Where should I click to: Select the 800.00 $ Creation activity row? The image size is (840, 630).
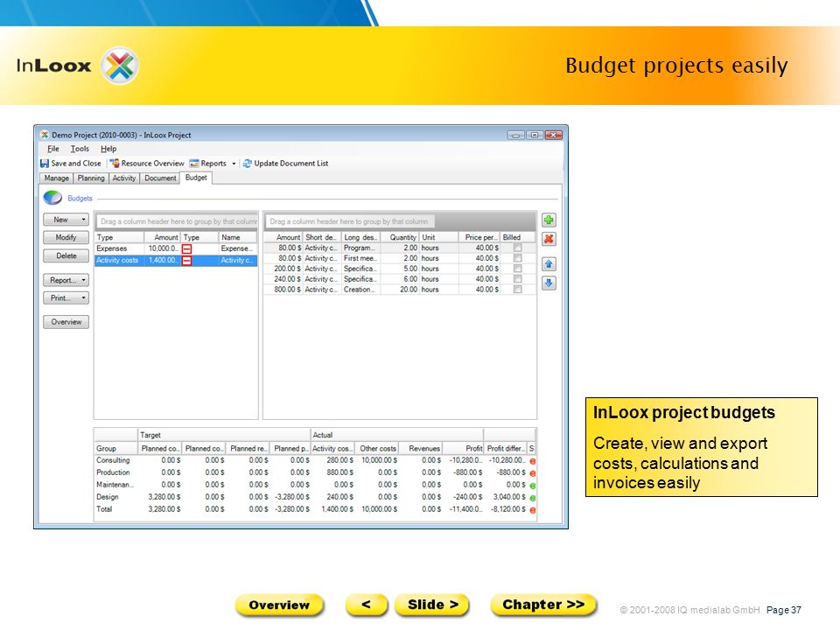coord(400,290)
